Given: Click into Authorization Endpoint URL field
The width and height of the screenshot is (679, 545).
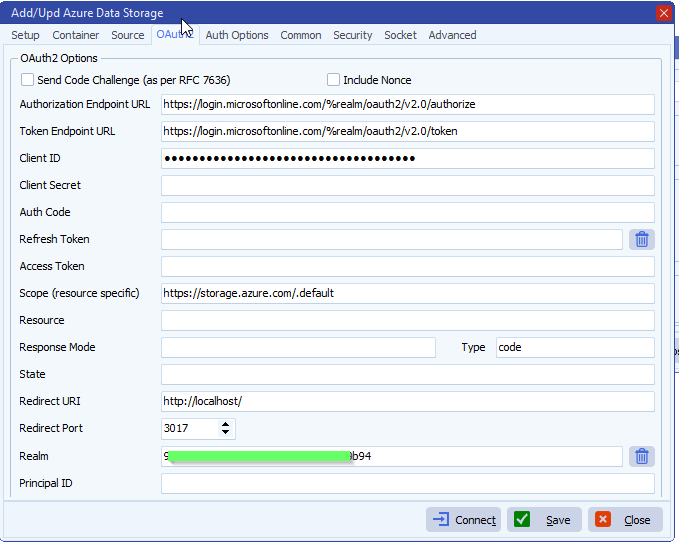Looking at the screenshot, I should pyautogui.click(x=407, y=104).
